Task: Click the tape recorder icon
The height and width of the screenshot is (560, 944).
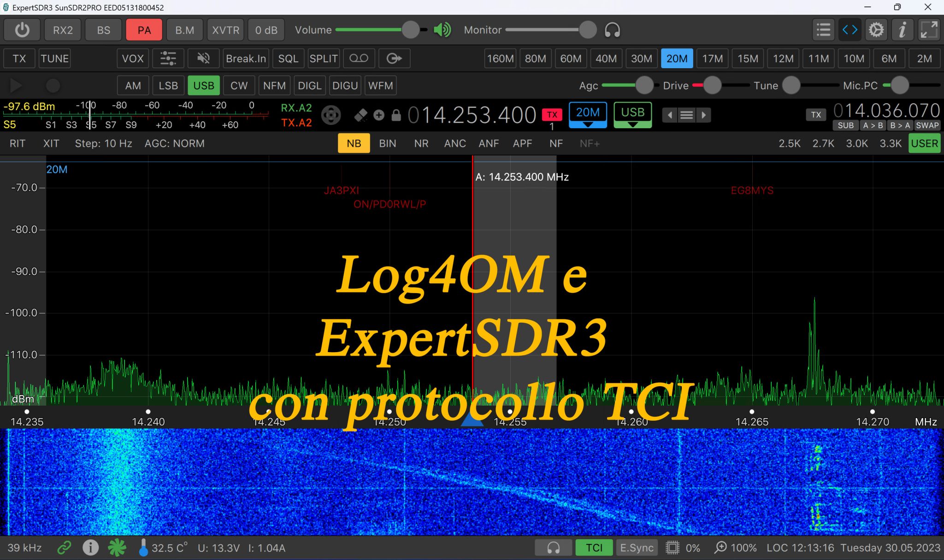Action: tap(359, 59)
